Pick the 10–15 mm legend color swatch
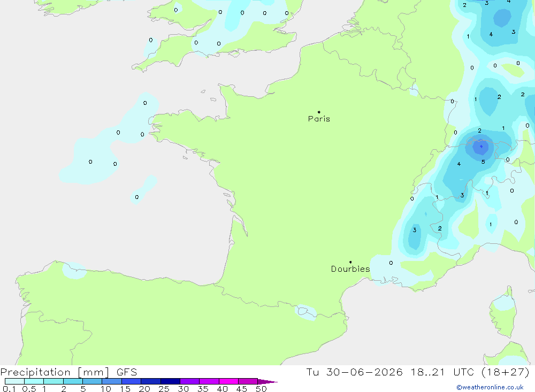Screen dimensions: 535x392 (x=112, y=381)
